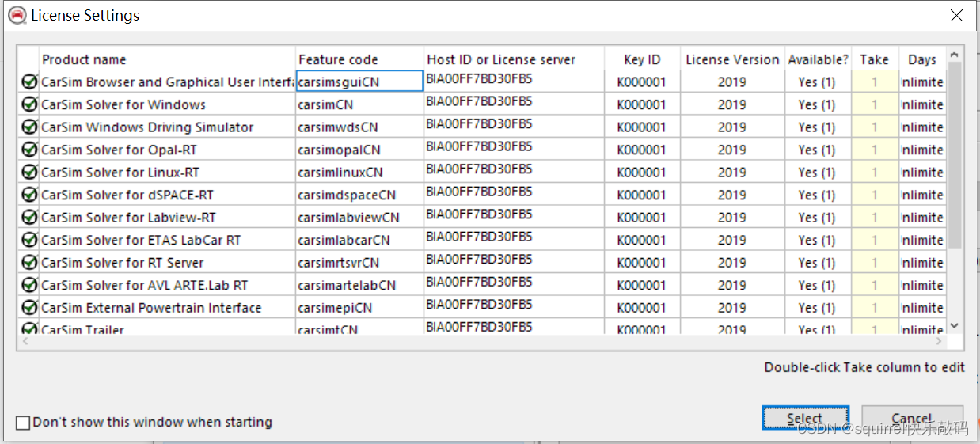Image resolution: width=980 pixels, height=444 pixels.
Task: Select CarSim Solver for AVL ARTE.Lab RT name
Action: coord(145,285)
